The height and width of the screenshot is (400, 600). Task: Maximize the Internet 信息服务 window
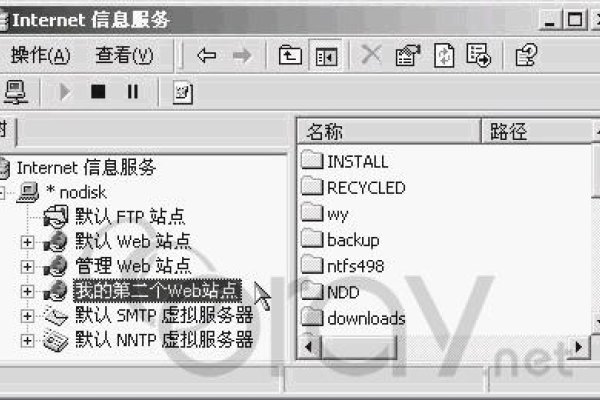(575, 20)
